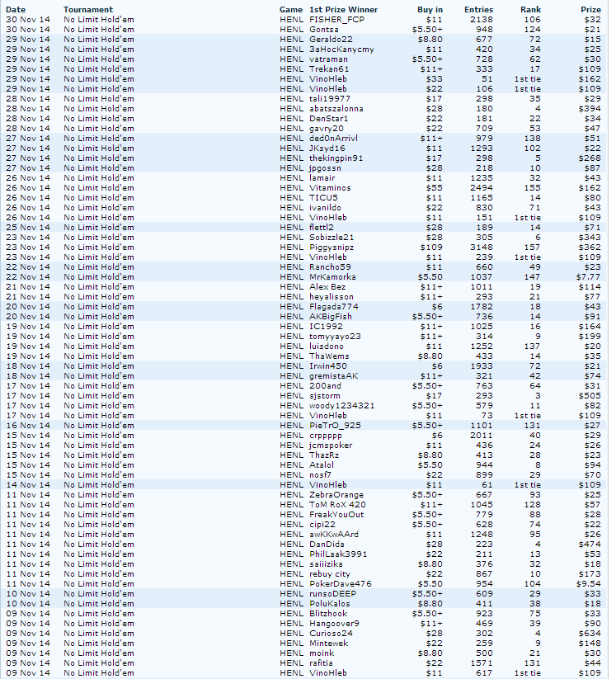Select winner name TICU5

[323, 198]
